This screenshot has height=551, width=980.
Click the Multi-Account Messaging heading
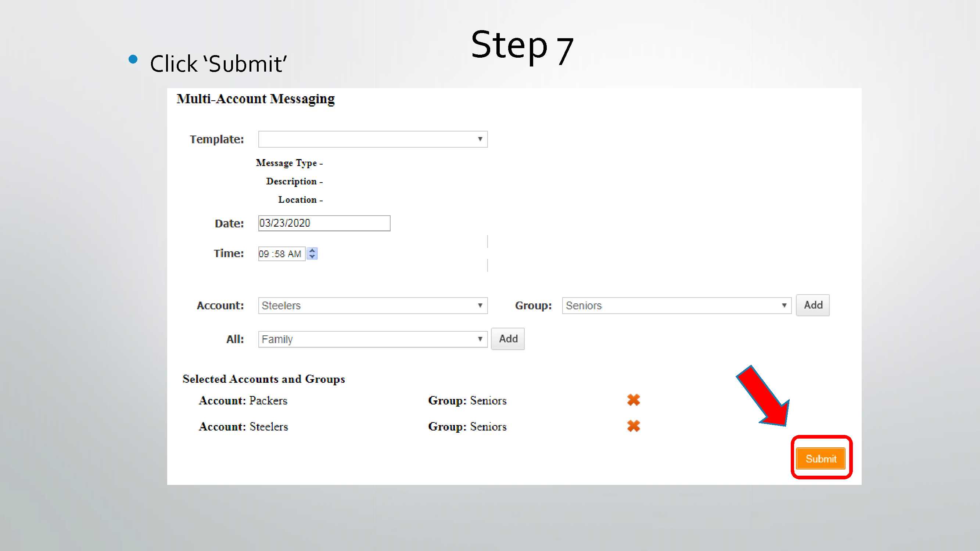256,99
